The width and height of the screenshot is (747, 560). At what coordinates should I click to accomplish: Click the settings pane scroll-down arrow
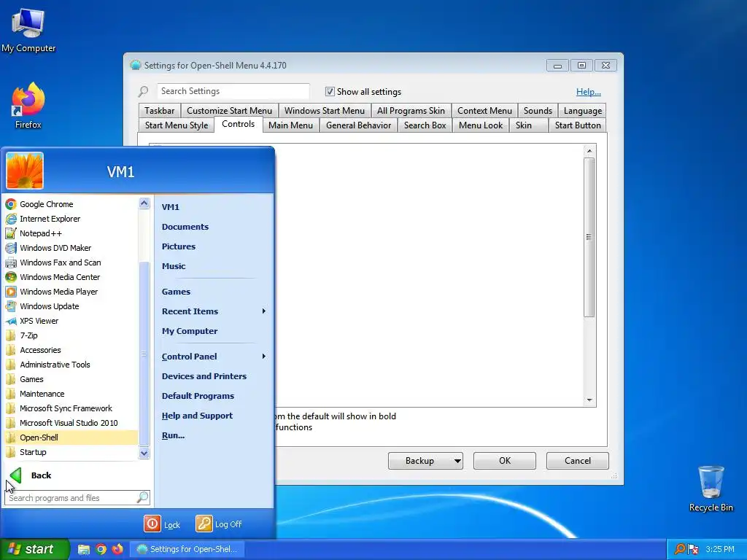point(589,400)
